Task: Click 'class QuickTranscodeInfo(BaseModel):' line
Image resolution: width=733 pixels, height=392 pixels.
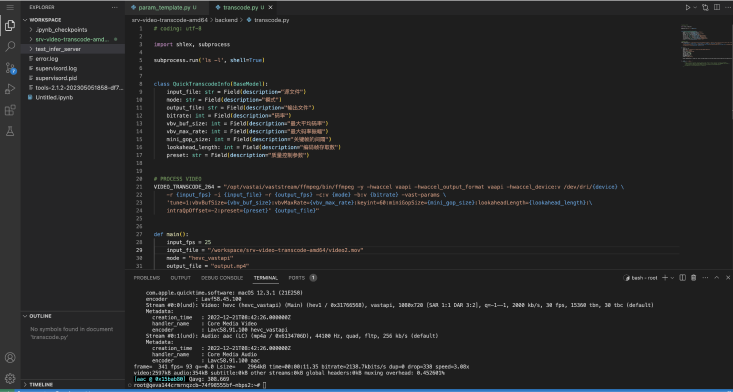Action: pyautogui.click(x=211, y=84)
